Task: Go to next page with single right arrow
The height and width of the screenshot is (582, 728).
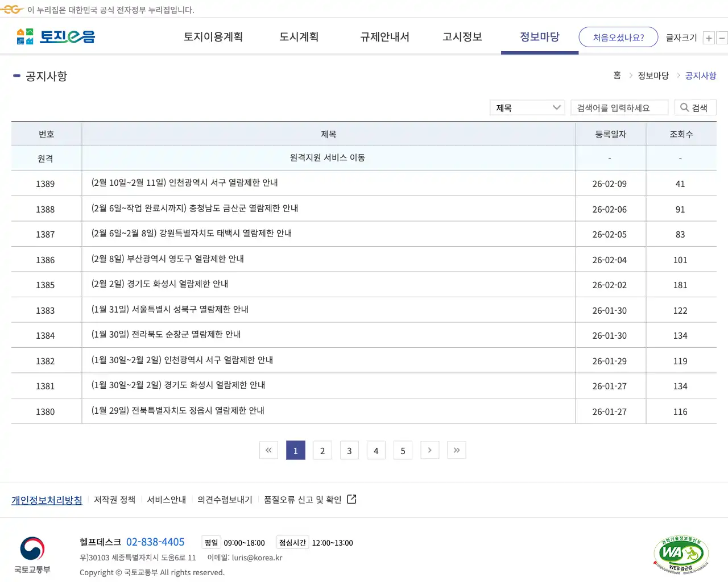Action: 429,450
